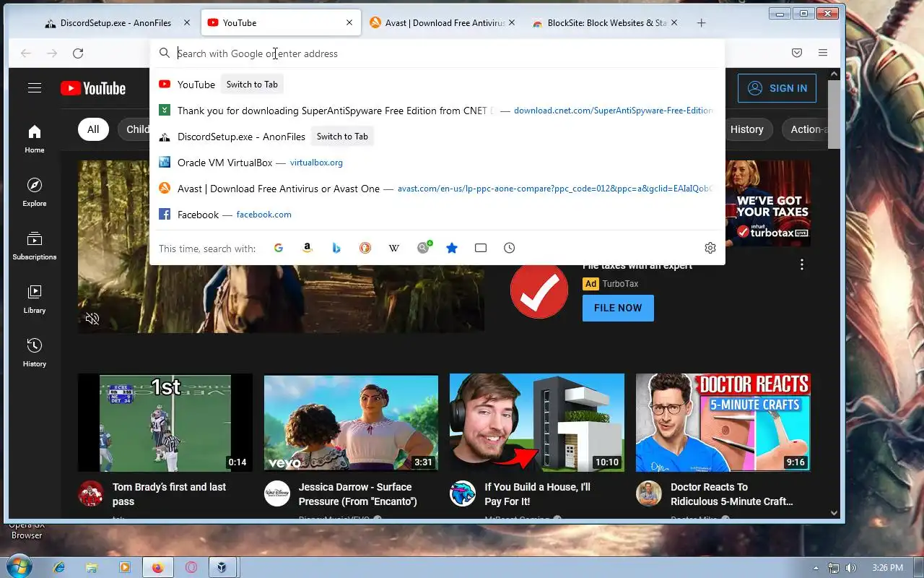
Task: Search this time with Google icon
Action: coord(279,248)
